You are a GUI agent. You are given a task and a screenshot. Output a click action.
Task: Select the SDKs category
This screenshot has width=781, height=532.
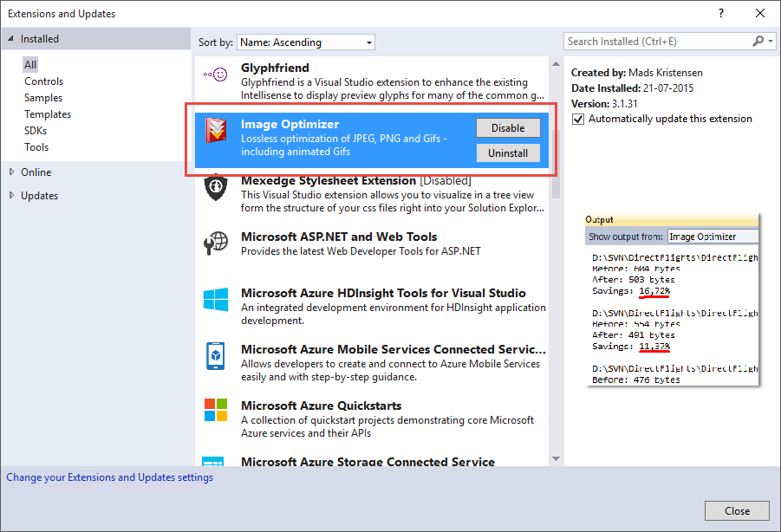pyautogui.click(x=36, y=130)
